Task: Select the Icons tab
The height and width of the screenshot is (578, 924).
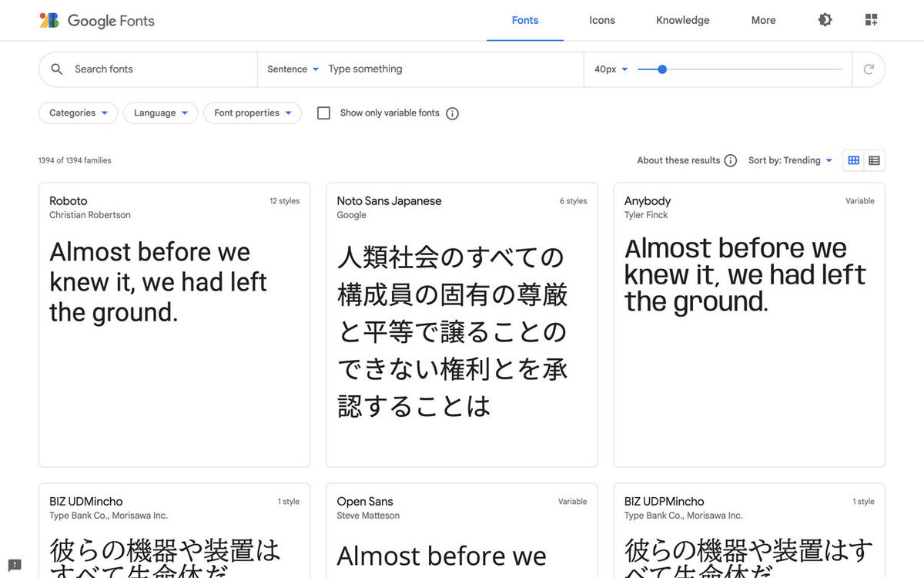Action: tap(602, 21)
